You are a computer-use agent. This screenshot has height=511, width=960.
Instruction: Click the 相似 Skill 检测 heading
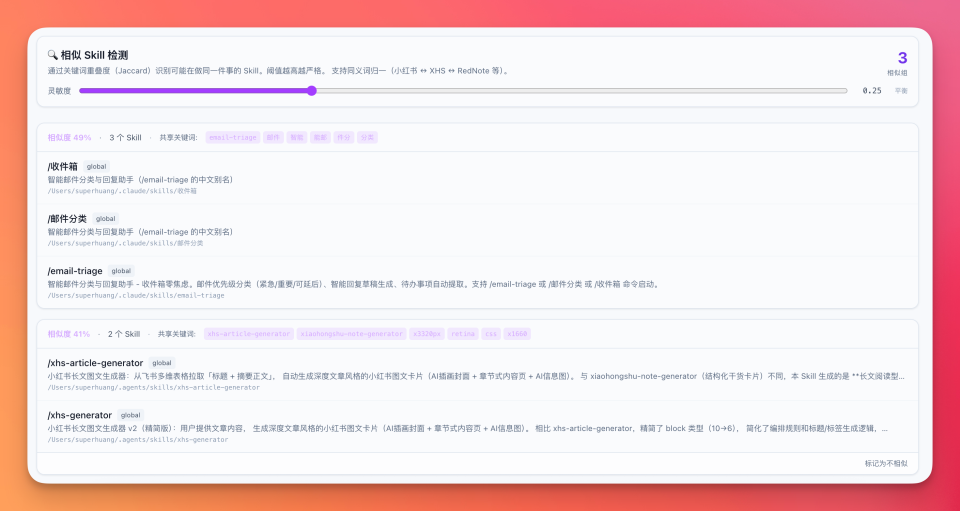click(94, 55)
